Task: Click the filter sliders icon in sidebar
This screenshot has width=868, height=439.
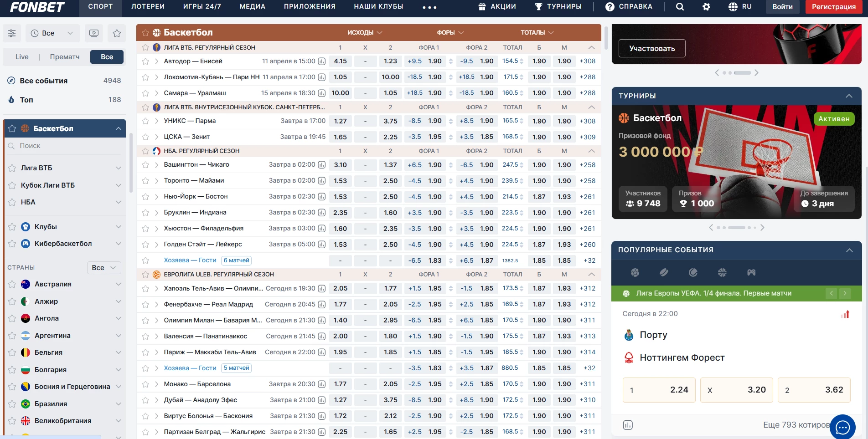Action: click(12, 33)
